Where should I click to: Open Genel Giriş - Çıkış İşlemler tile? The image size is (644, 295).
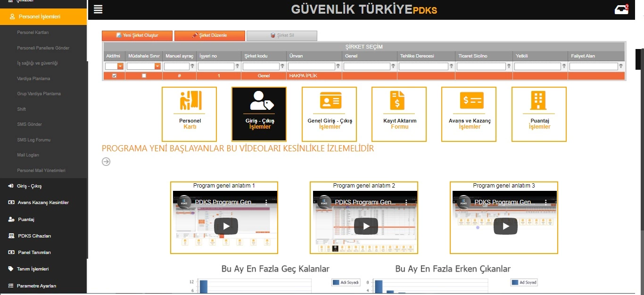pyautogui.click(x=329, y=114)
